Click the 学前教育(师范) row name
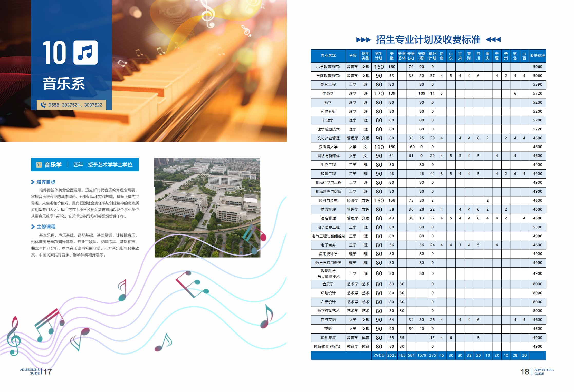The image size is (574, 392). pyautogui.click(x=328, y=76)
